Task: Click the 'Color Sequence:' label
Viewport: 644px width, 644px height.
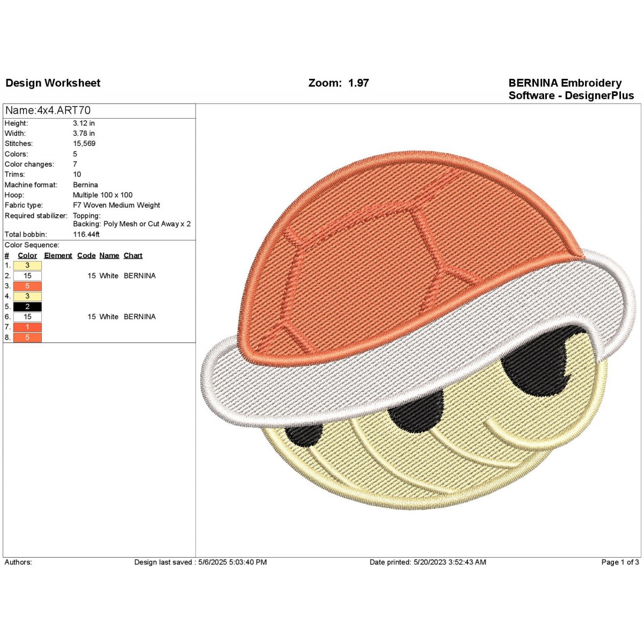Action: pos(32,245)
